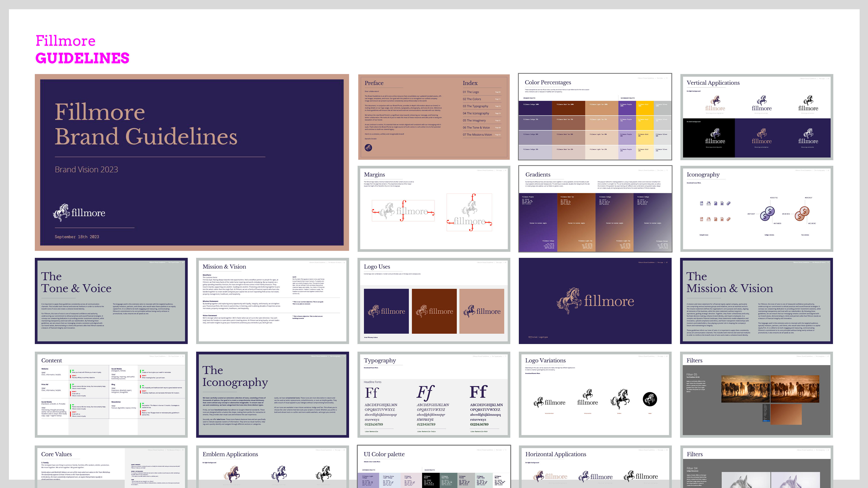Click the indigo dollar coin icon
Viewport: 868px width, 488px height.
[767, 213]
